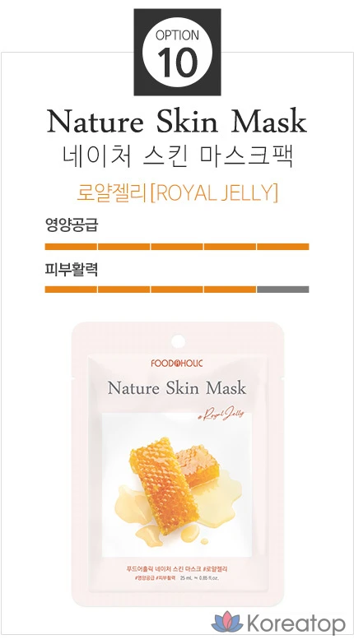Image resolution: width=354 pixels, height=644 pixels.
Task: Click the smaller honeycomb piece behind
Action: pyautogui.click(x=198, y=466)
